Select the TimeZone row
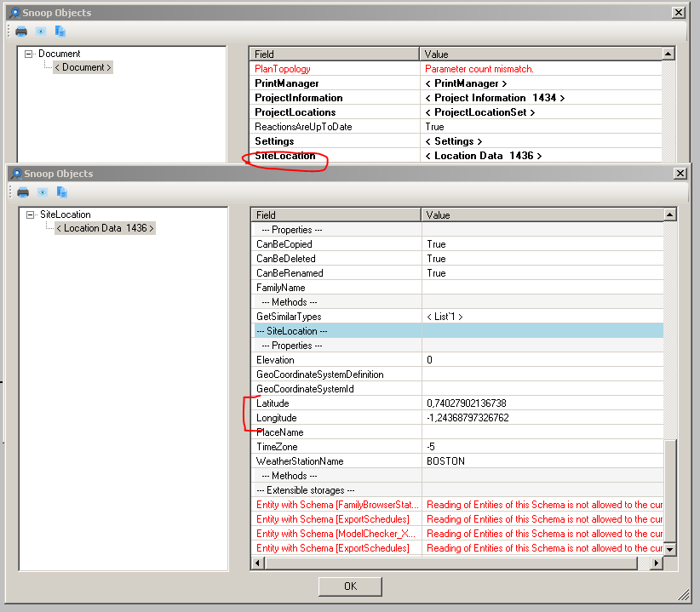Screen dimensions: 700x612 tap(457, 447)
